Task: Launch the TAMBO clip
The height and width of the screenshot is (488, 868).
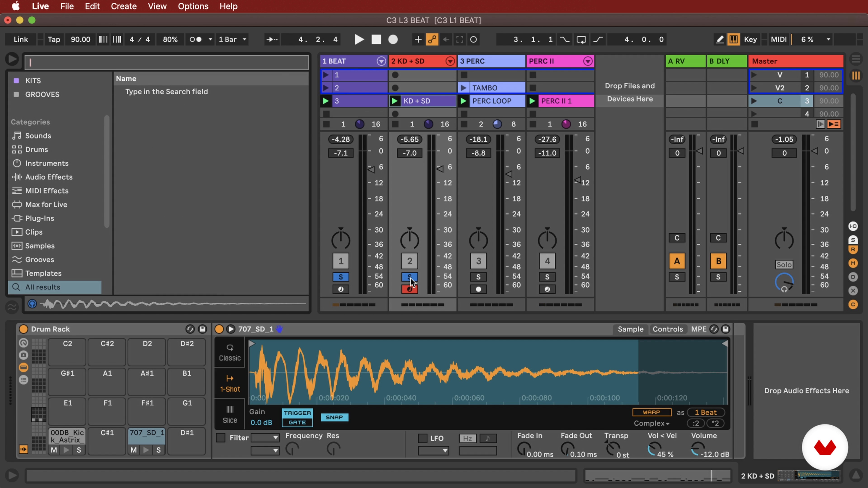Action: tap(463, 88)
